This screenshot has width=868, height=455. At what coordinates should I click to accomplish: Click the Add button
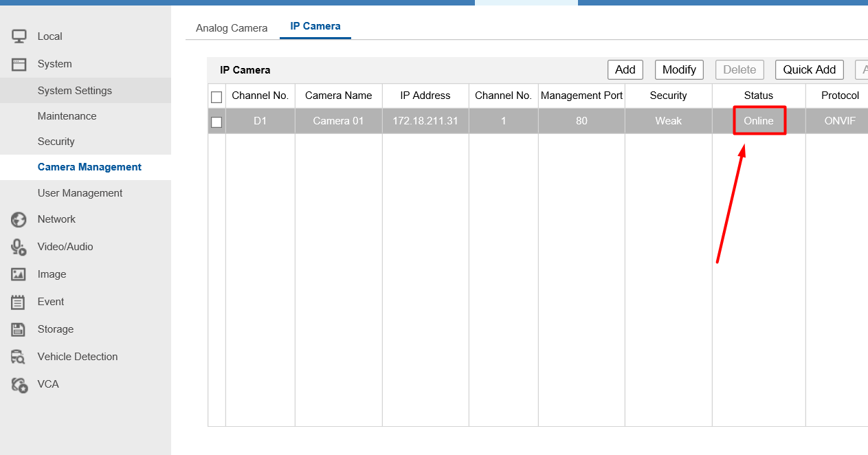click(x=625, y=69)
